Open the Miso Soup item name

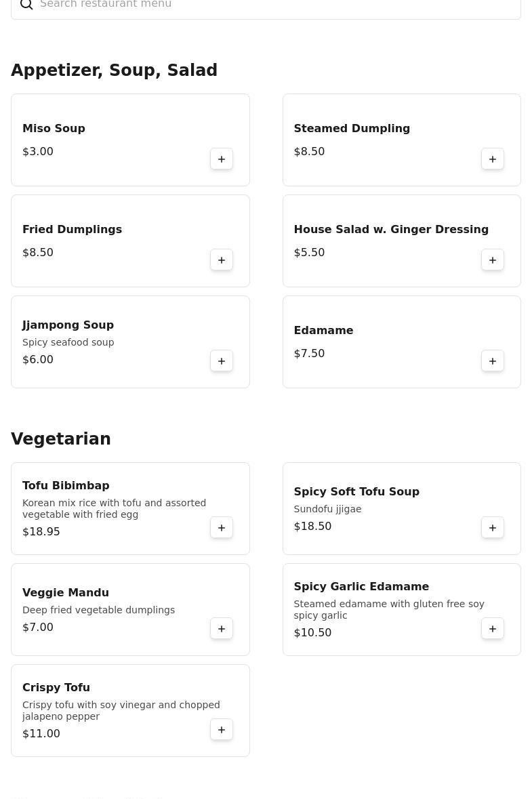tap(54, 129)
